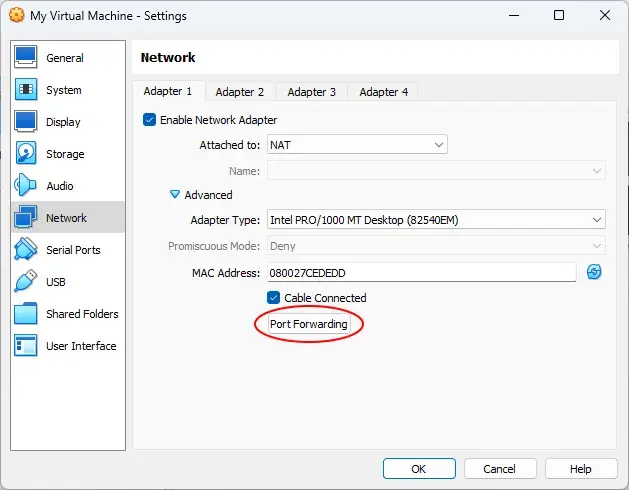This screenshot has width=629, height=490.
Task: Click the VirtualBox gear icon in title bar
Action: pos(16,15)
